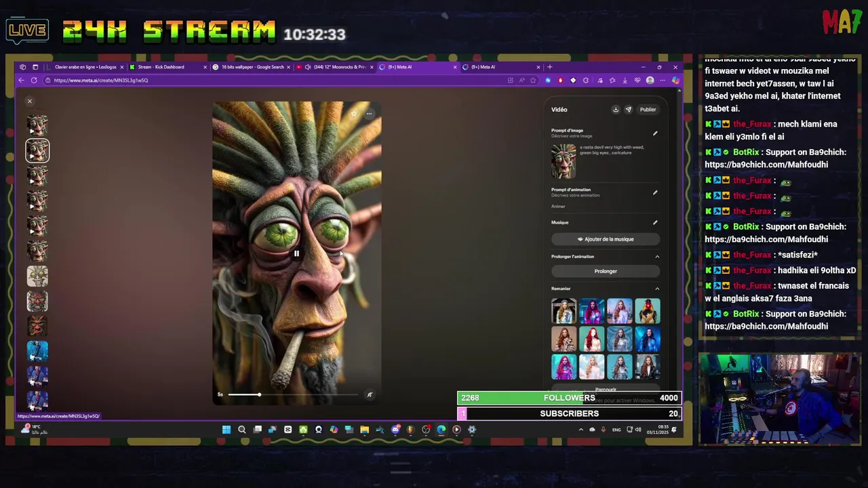The image size is (868, 488).
Task: Open File Explorer from taskbar
Action: (364, 429)
